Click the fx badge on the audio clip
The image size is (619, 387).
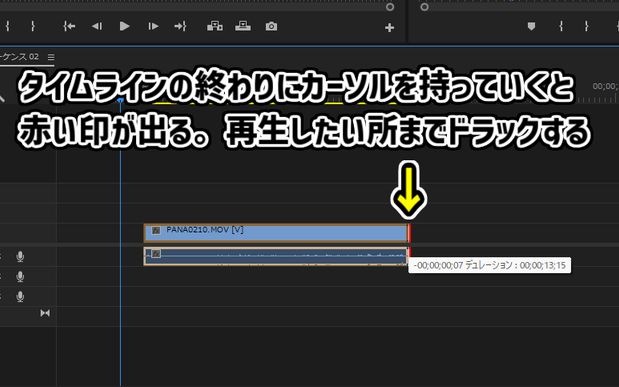point(156,253)
